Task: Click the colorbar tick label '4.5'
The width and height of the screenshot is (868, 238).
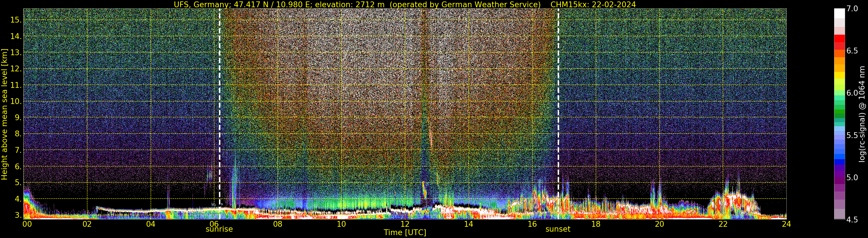Action: (x=852, y=220)
